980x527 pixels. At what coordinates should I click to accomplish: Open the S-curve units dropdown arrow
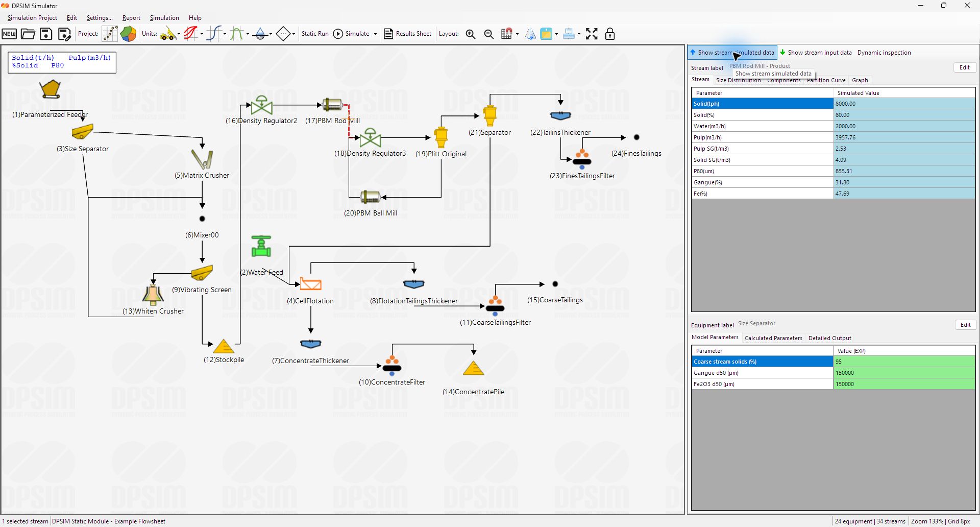tap(225, 34)
